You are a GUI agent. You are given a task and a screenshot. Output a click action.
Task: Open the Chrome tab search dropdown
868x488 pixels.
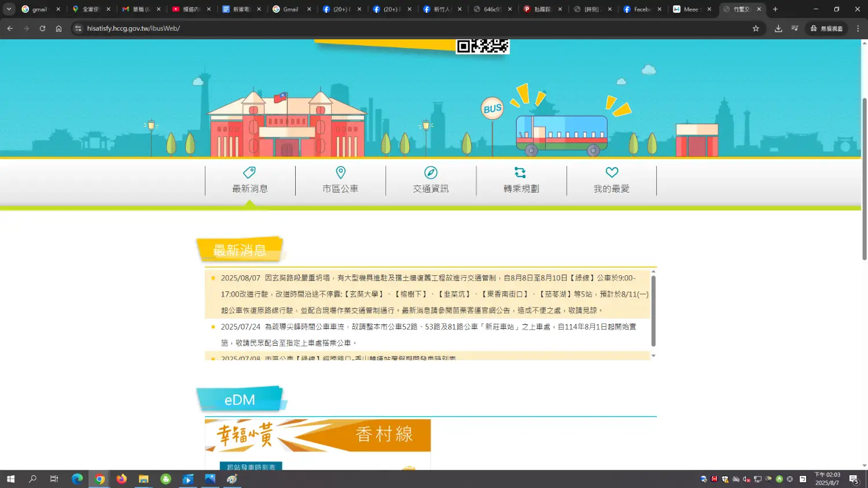(9, 9)
